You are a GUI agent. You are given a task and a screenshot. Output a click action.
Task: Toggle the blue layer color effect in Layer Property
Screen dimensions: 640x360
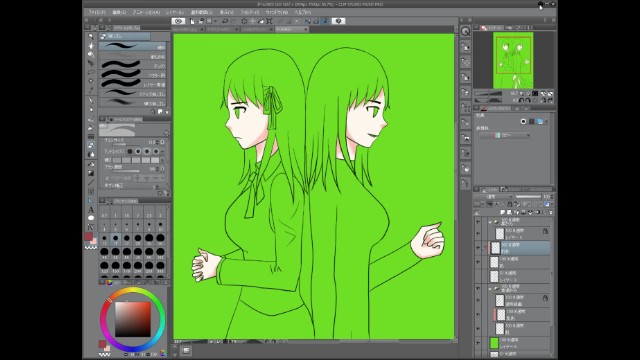540,121
